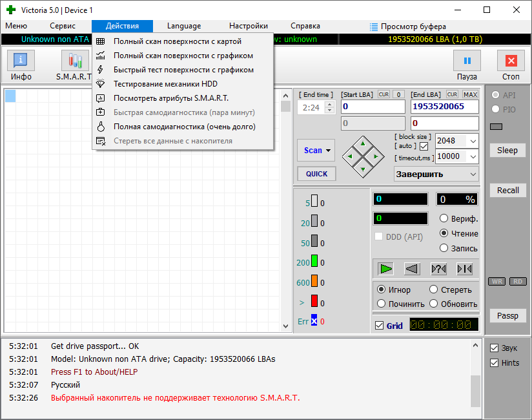Click the WR indicator
Viewport: 532px width, 420px height.
[x=497, y=282]
